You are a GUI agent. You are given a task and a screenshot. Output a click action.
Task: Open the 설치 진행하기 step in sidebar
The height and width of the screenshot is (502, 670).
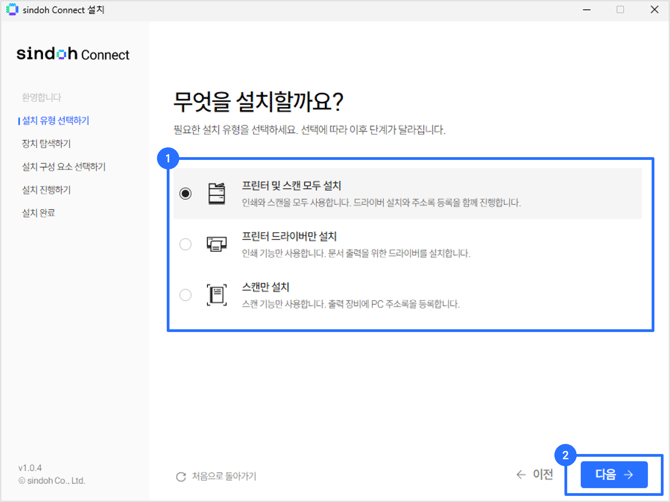point(46,190)
